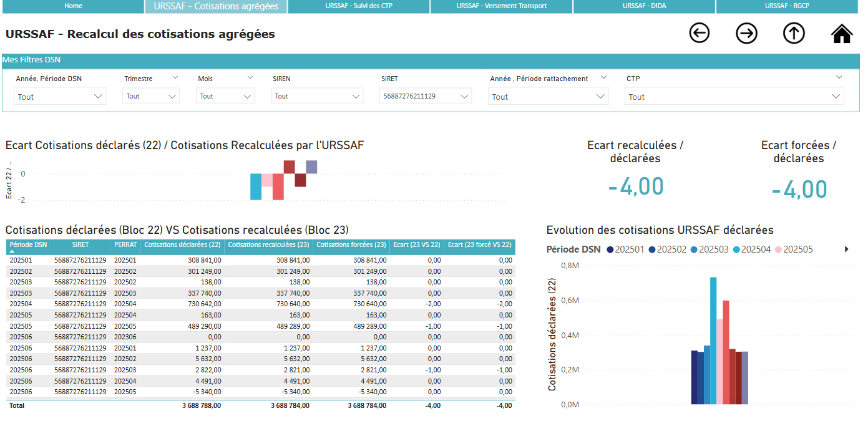Switch to the URSSAF - Suivi des CTP tab

coord(359,7)
